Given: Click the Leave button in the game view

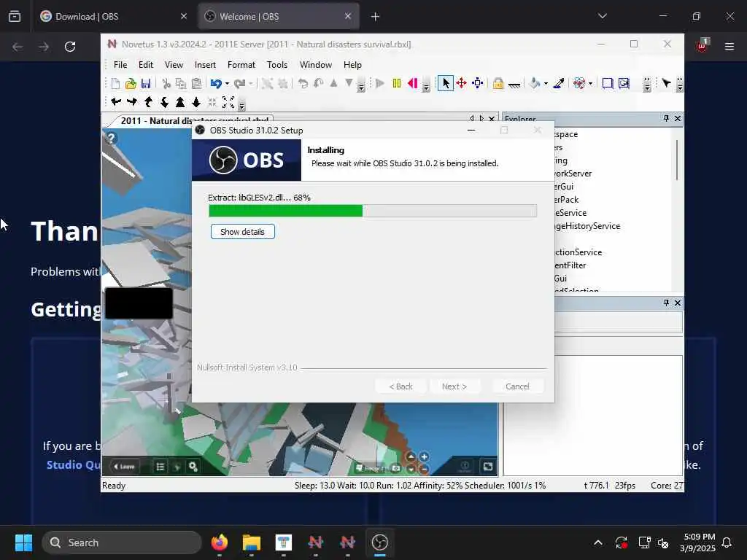Looking at the screenshot, I should pos(124,466).
